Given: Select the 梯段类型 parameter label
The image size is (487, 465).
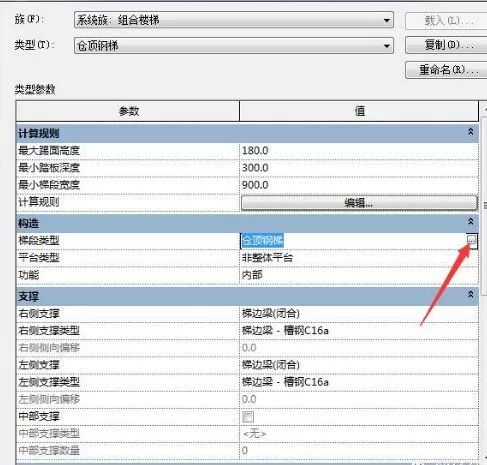Looking at the screenshot, I should (39, 241).
